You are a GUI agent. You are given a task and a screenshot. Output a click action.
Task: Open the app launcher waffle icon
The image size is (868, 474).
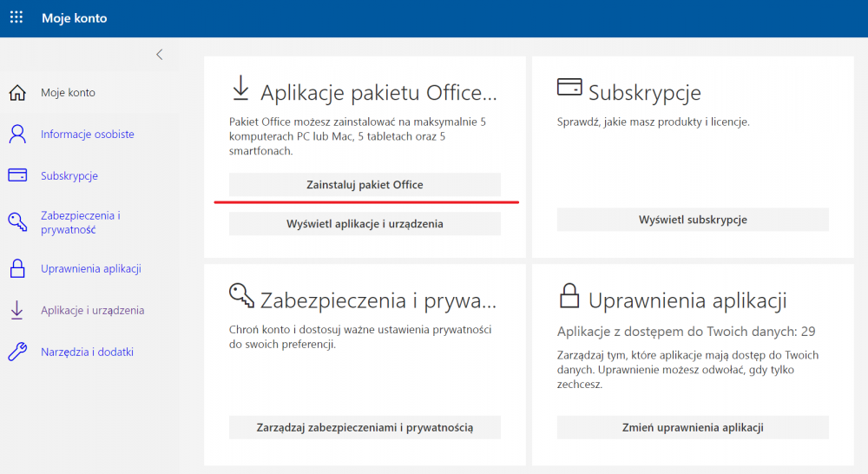coord(16,18)
